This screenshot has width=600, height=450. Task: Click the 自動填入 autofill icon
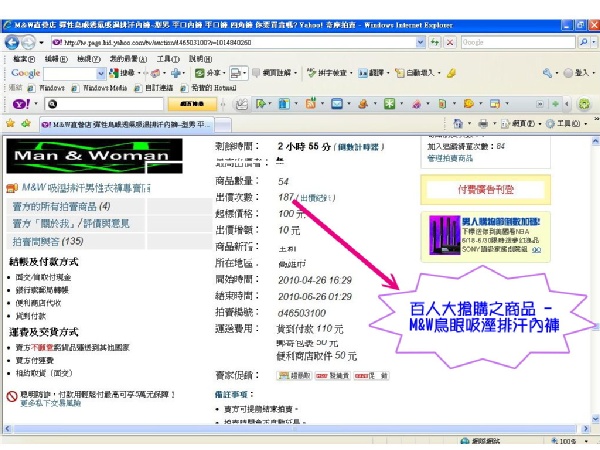pos(400,73)
